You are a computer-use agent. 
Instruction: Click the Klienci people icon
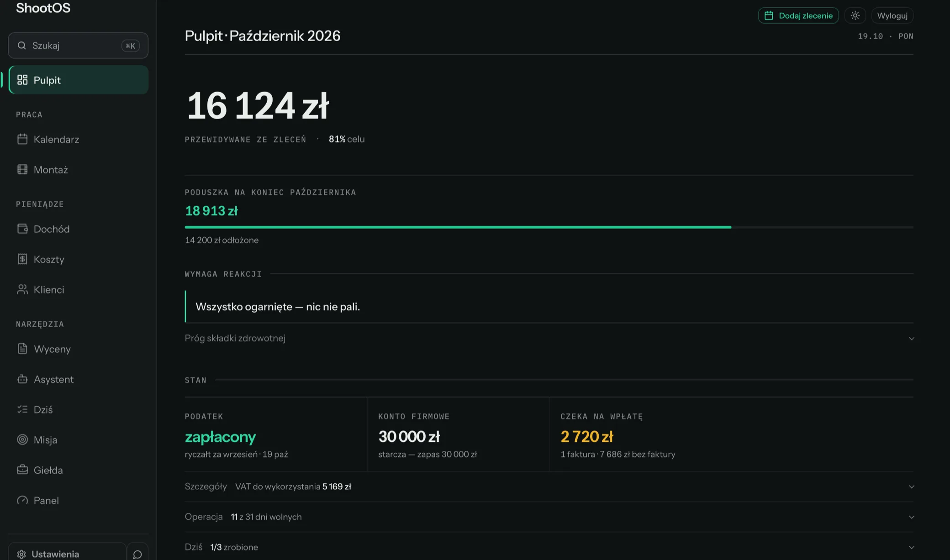pos(22,289)
